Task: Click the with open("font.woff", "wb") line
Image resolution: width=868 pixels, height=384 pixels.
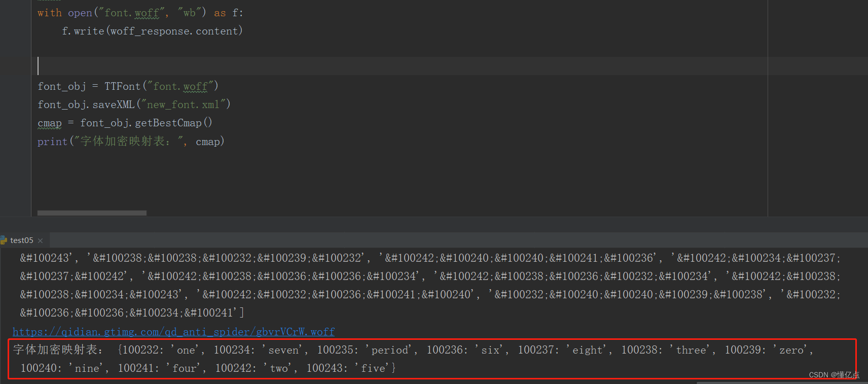Action: click(140, 13)
